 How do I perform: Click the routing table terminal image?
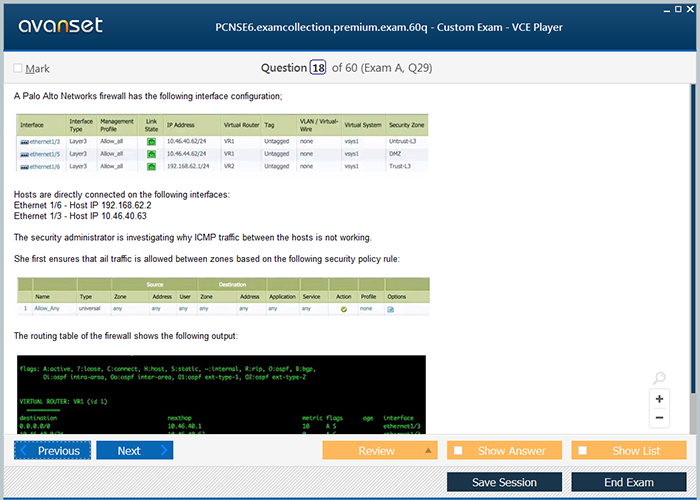221,395
